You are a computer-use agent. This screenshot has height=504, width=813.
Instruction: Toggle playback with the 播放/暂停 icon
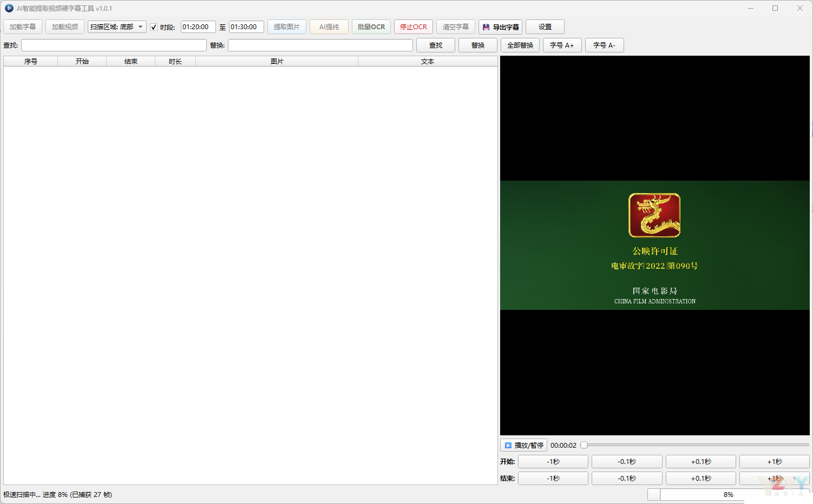pyautogui.click(x=508, y=446)
